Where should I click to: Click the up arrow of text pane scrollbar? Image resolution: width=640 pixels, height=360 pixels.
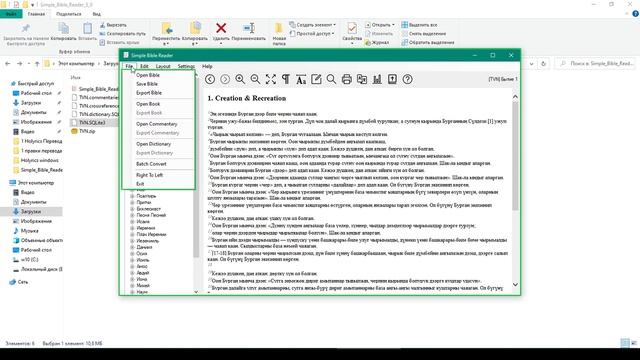click(x=515, y=97)
